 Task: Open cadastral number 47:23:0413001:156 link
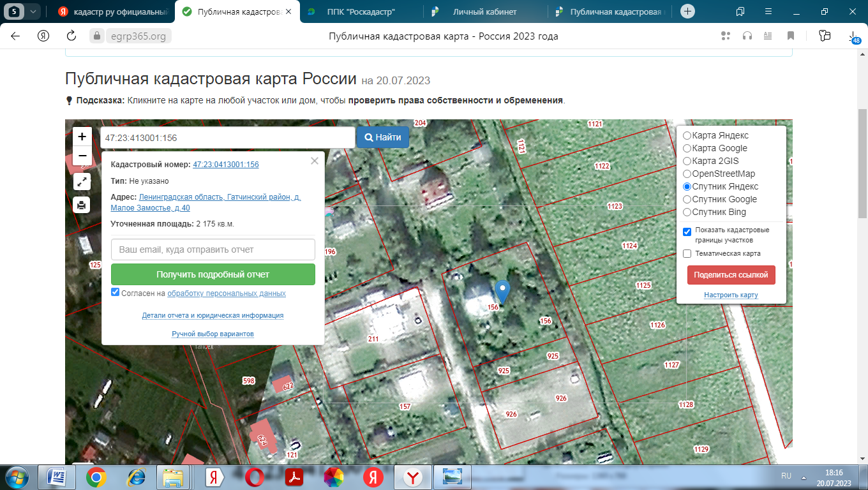click(x=226, y=165)
